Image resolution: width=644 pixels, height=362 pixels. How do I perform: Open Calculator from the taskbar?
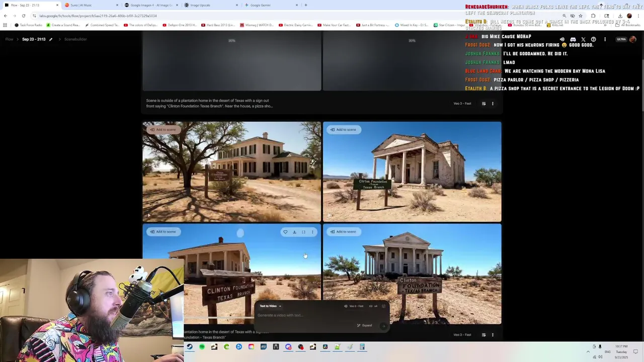(362, 347)
